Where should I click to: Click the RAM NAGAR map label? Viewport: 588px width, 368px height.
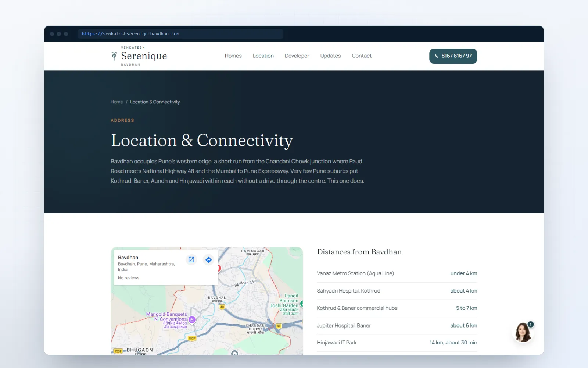click(x=252, y=252)
